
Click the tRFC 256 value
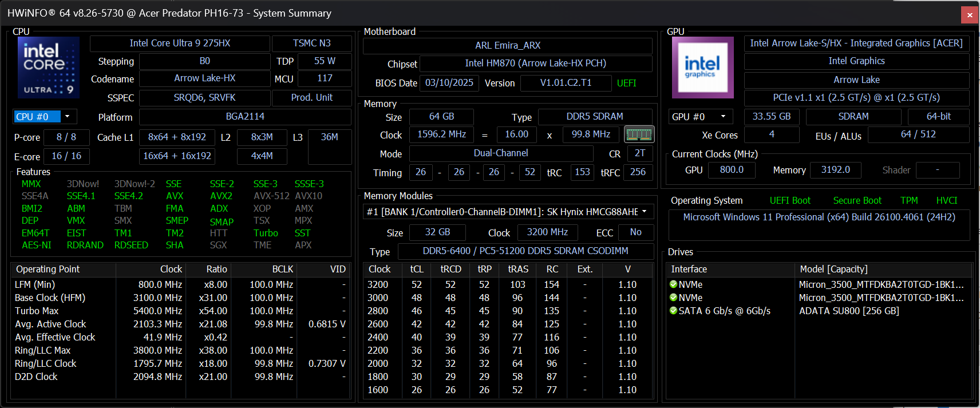[x=638, y=172]
